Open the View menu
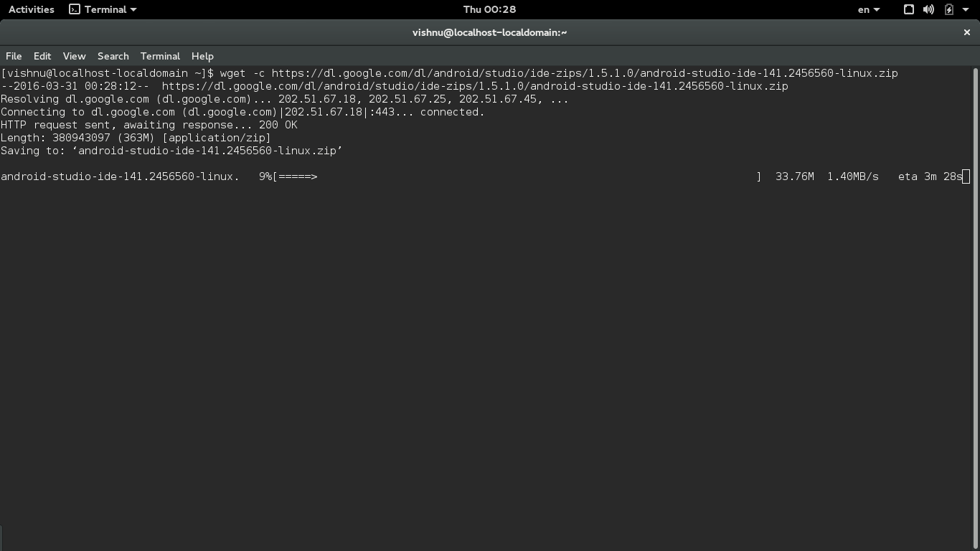 tap(74, 56)
